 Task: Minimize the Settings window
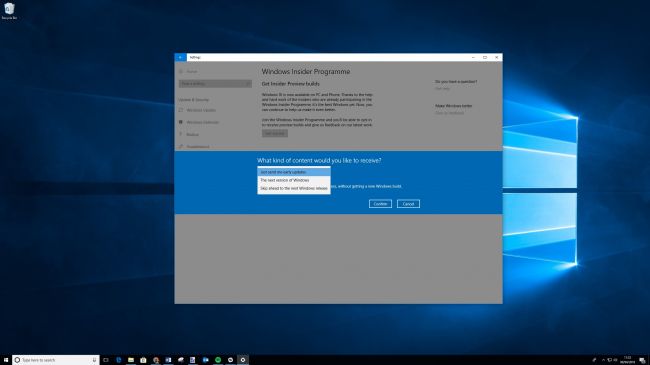click(473, 57)
